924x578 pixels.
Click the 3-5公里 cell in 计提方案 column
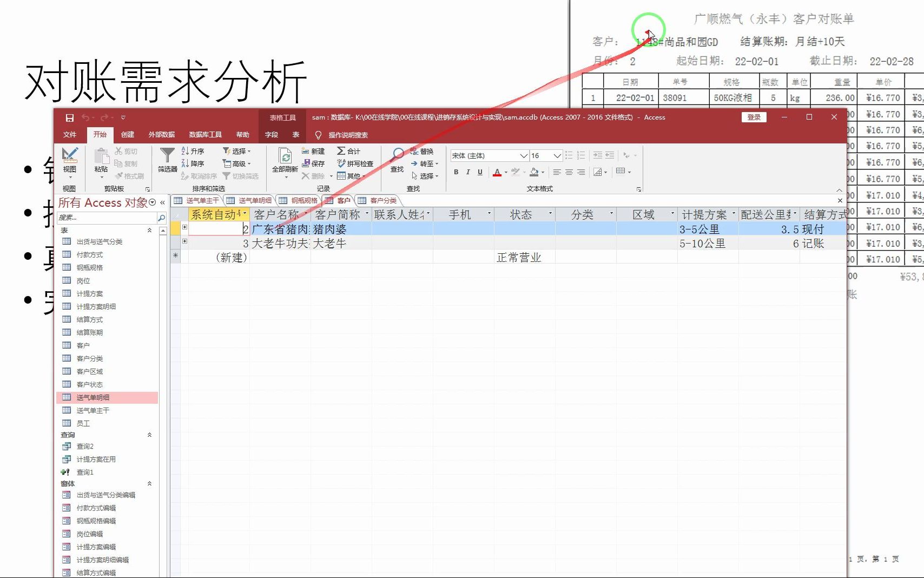[x=708, y=229]
